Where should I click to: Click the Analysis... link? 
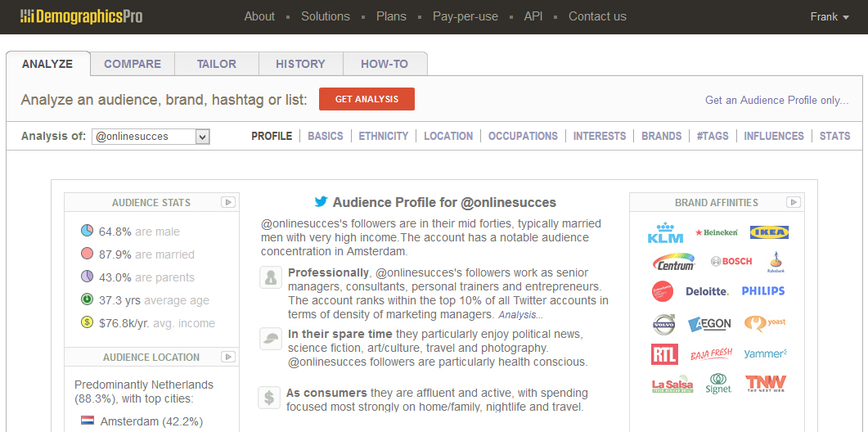(x=520, y=314)
